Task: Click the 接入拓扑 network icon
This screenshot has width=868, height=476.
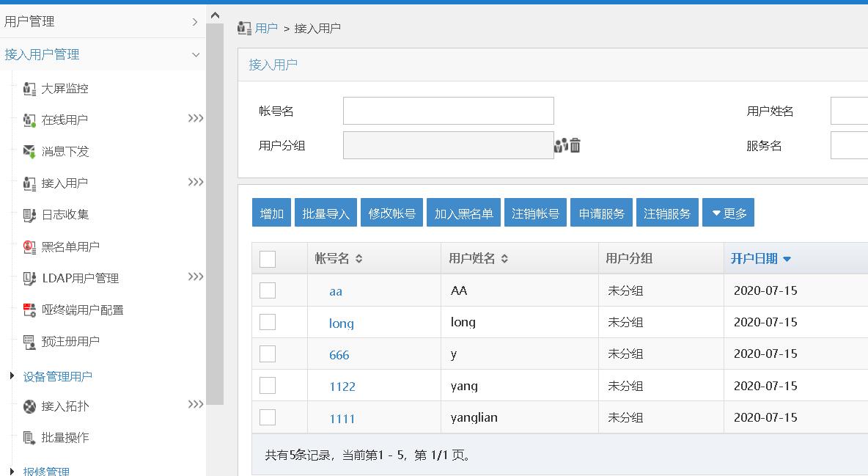Action: pyautogui.click(x=29, y=406)
